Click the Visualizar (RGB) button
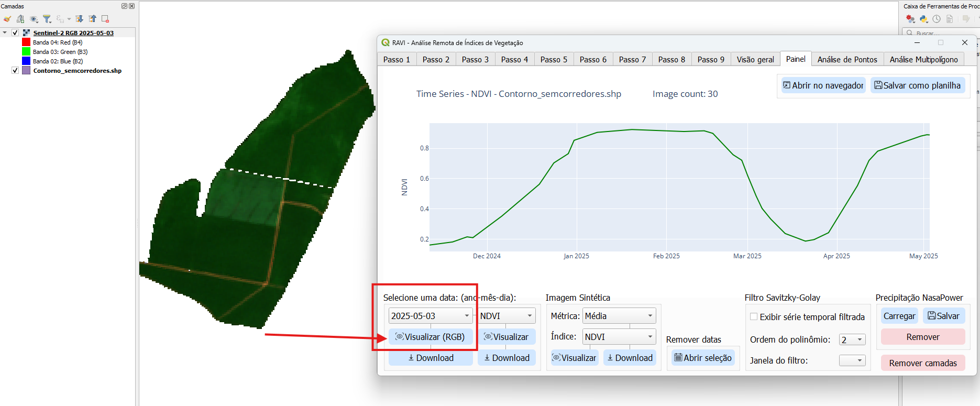Viewport: 980px width, 406px height. 430,337
